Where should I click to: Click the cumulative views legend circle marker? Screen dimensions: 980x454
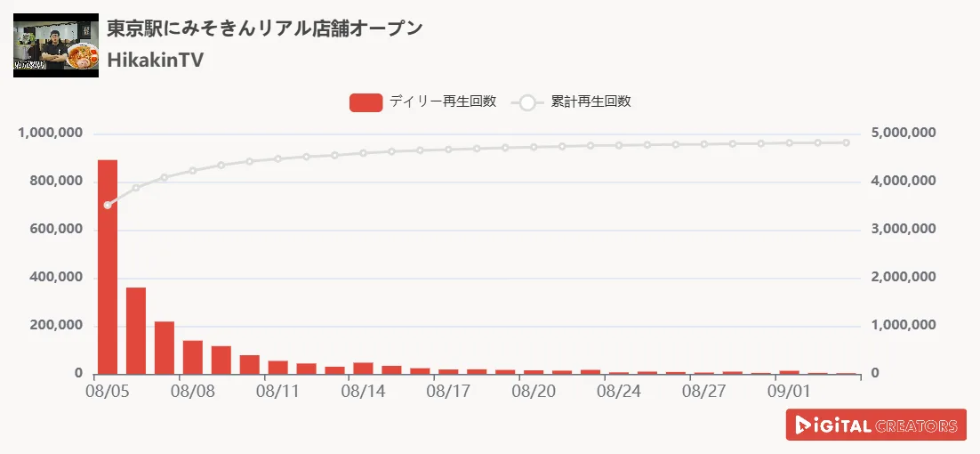pos(527,102)
